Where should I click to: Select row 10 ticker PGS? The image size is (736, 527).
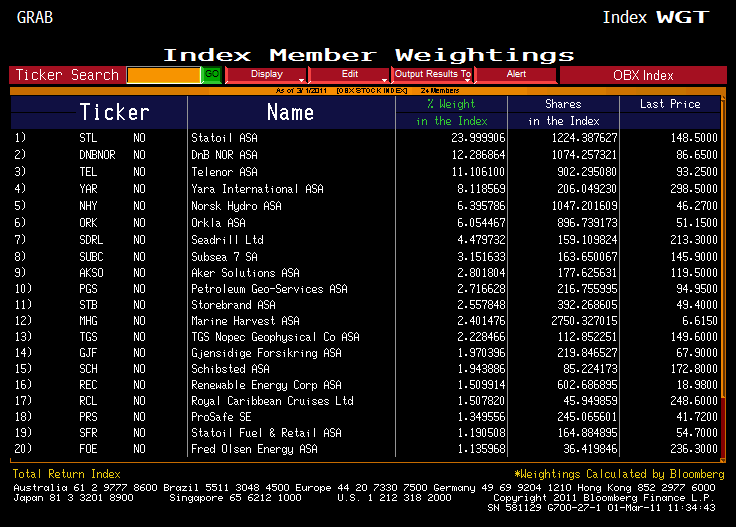click(x=88, y=289)
